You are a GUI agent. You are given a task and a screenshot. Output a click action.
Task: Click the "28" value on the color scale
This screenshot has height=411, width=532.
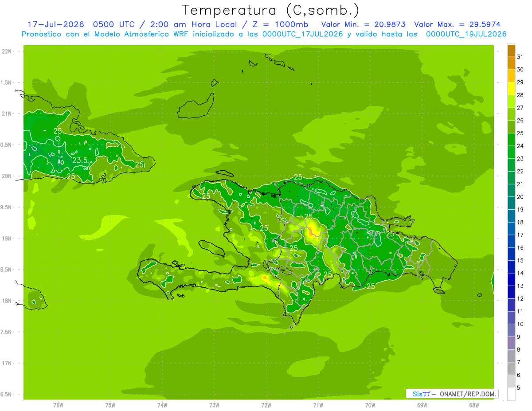tap(520, 95)
